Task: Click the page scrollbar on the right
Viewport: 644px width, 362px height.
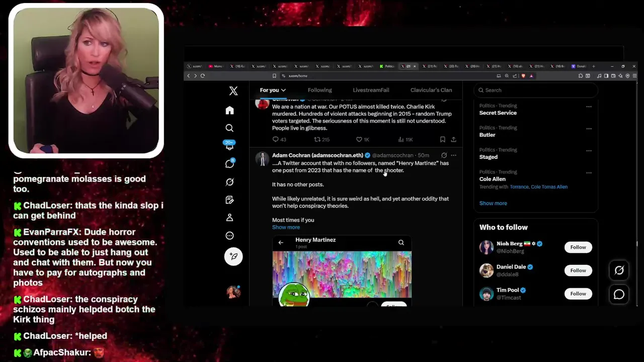Action: (x=636, y=244)
